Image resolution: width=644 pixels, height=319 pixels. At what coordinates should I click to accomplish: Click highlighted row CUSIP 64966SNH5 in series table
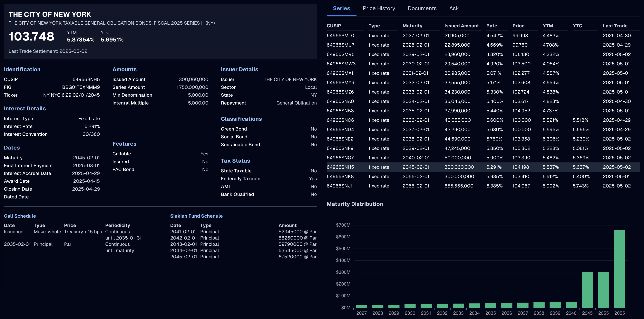tap(483, 167)
